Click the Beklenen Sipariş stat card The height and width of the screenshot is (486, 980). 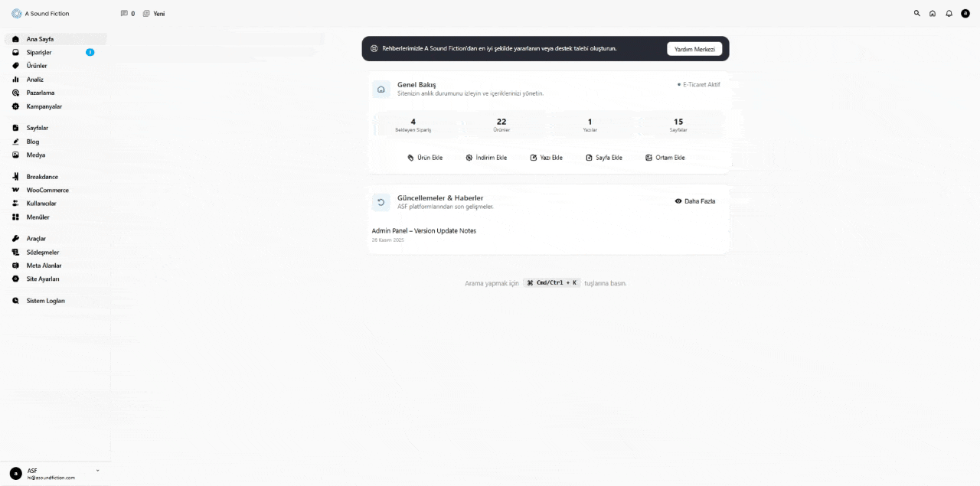413,125
